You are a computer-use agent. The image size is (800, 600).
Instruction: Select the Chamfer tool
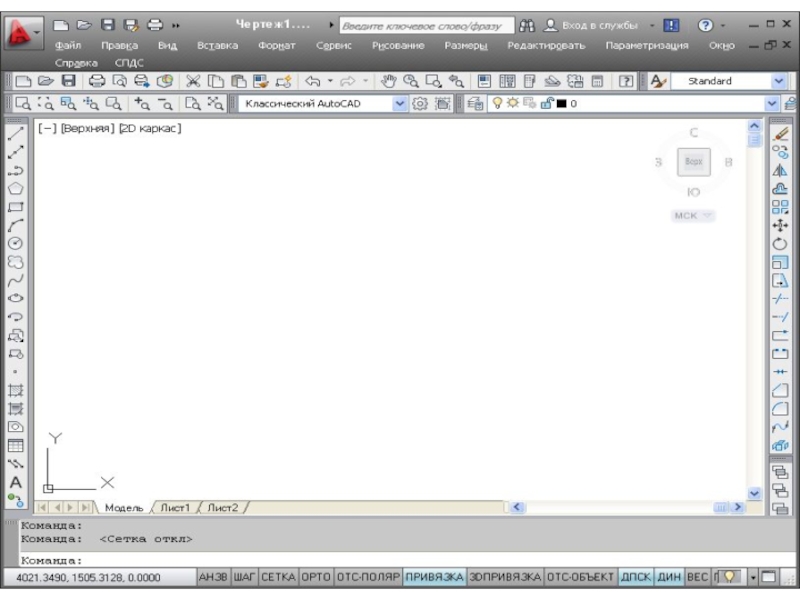pyautogui.click(x=780, y=390)
